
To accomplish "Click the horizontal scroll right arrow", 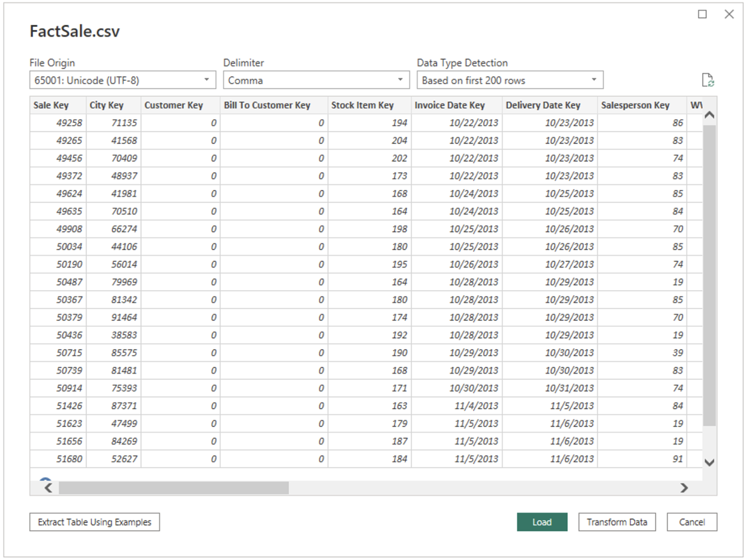I will pos(684,488).
